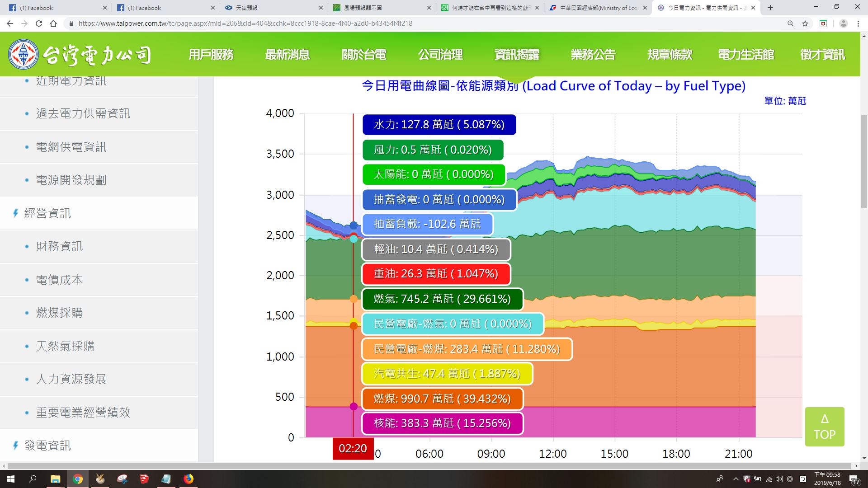Go back with browser back arrow

(10, 23)
